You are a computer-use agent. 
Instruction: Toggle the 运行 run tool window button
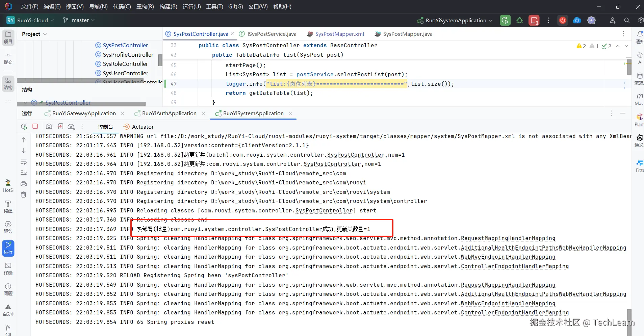click(8, 248)
